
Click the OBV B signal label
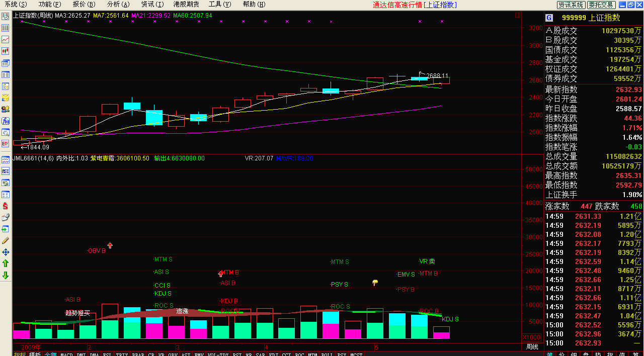pos(97,250)
